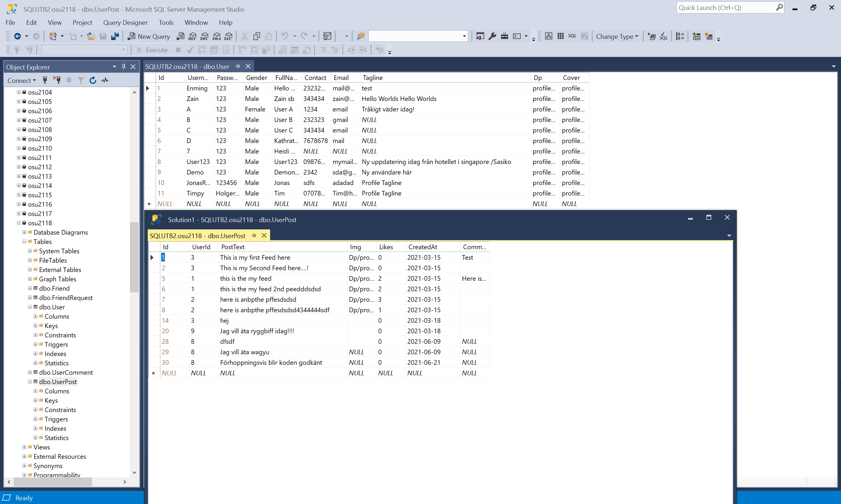
Task: Click Verify SQL Syntax icon
Action: pyautogui.click(x=663, y=36)
